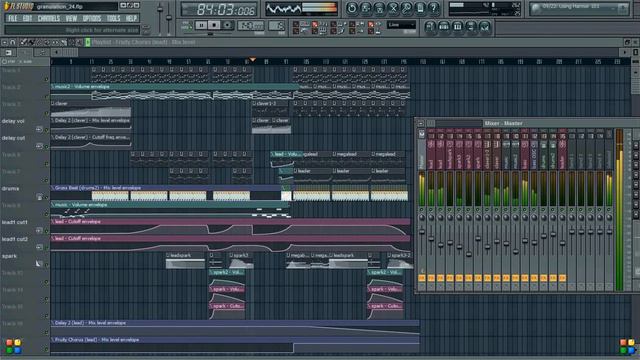Mute the delay vol playlist track
Screen dimensions: 640x360
[x=47, y=130]
